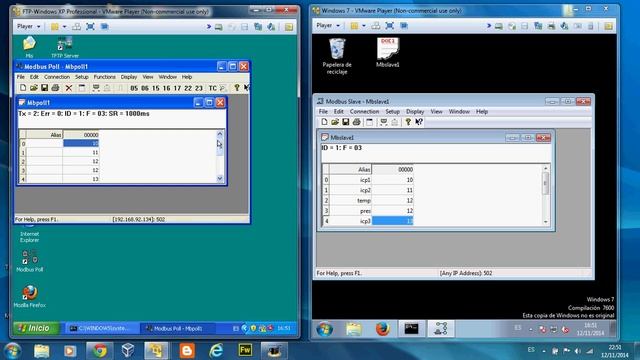This screenshot has height=360, width=640.
Task: Click function 06 button in Modbus Poll toolbar
Action: [x=145, y=88]
